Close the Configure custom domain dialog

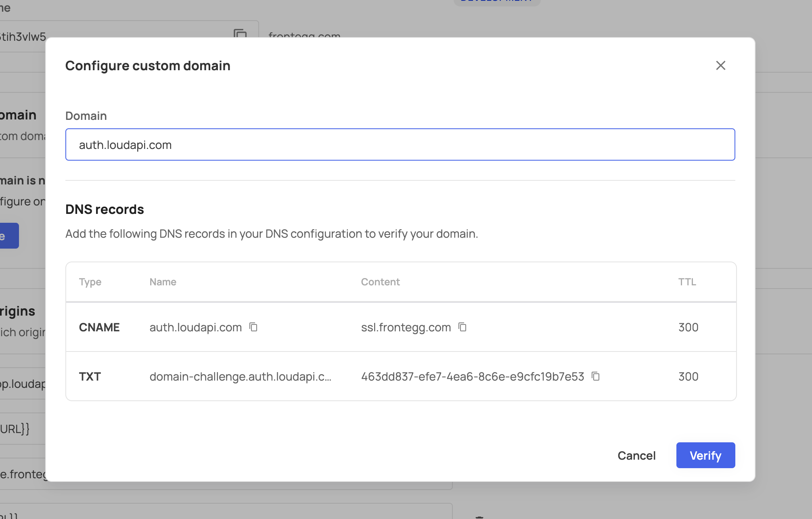pos(720,65)
